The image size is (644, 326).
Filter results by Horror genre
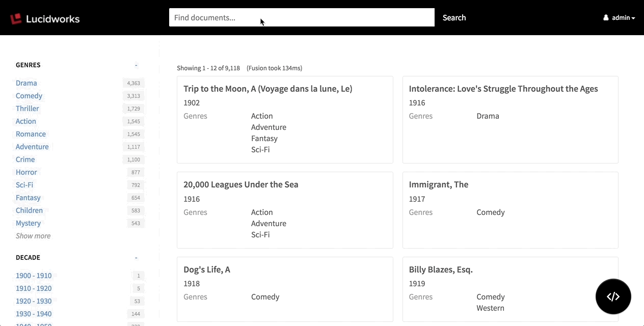pos(26,172)
